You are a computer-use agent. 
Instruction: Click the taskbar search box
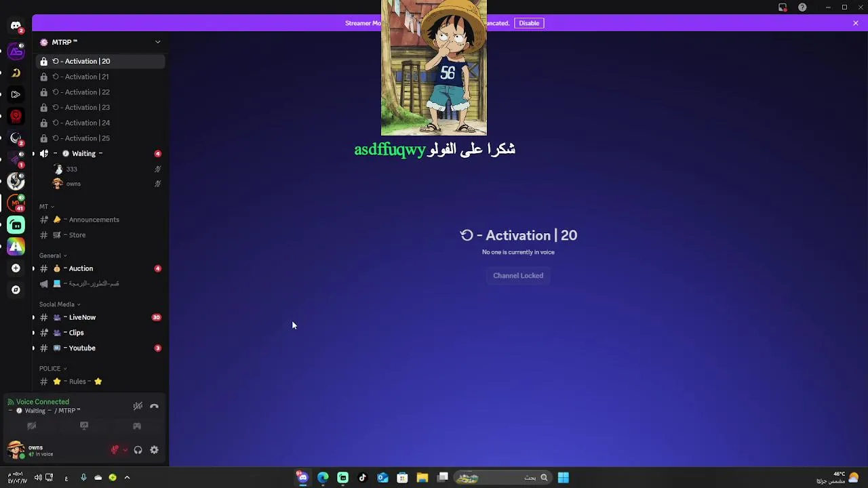tap(502, 478)
